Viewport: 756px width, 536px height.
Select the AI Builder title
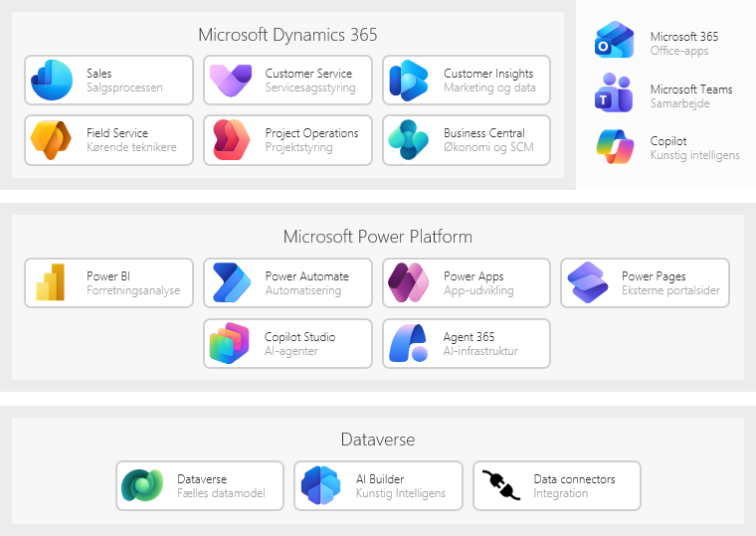(x=380, y=479)
